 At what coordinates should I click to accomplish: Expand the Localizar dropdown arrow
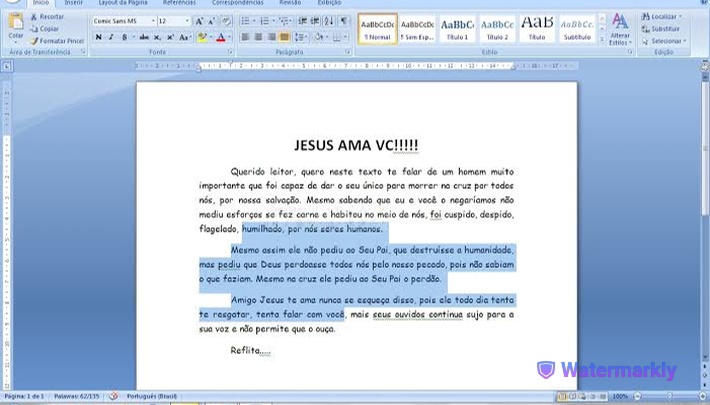[x=680, y=17]
